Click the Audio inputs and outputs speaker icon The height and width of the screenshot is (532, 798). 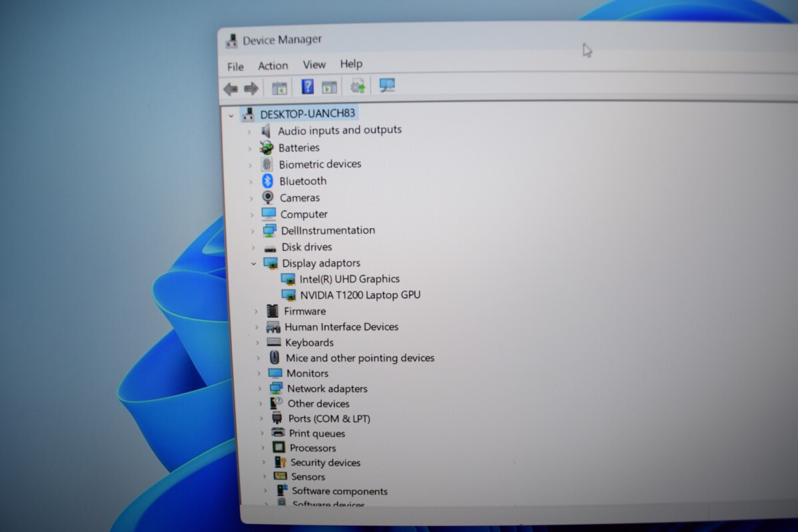(x=266, y=131)
